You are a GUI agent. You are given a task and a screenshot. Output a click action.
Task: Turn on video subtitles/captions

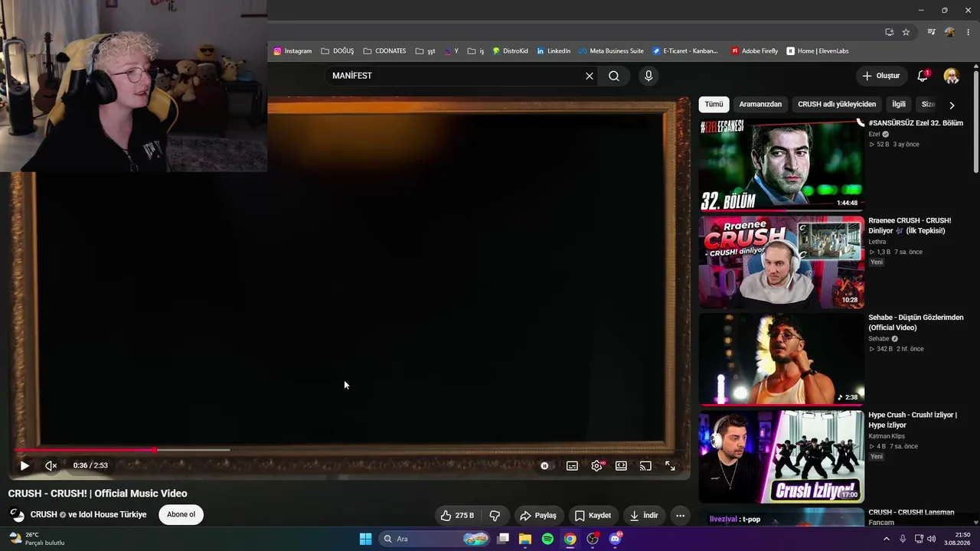click(572, 465)
